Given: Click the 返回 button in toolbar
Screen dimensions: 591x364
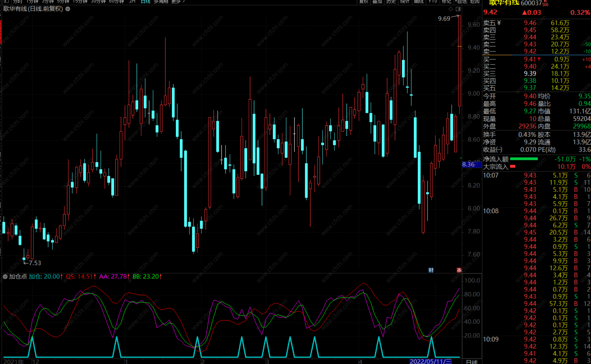Looking at the screenshot, I should pyautogui.click(x=475, y=2).
